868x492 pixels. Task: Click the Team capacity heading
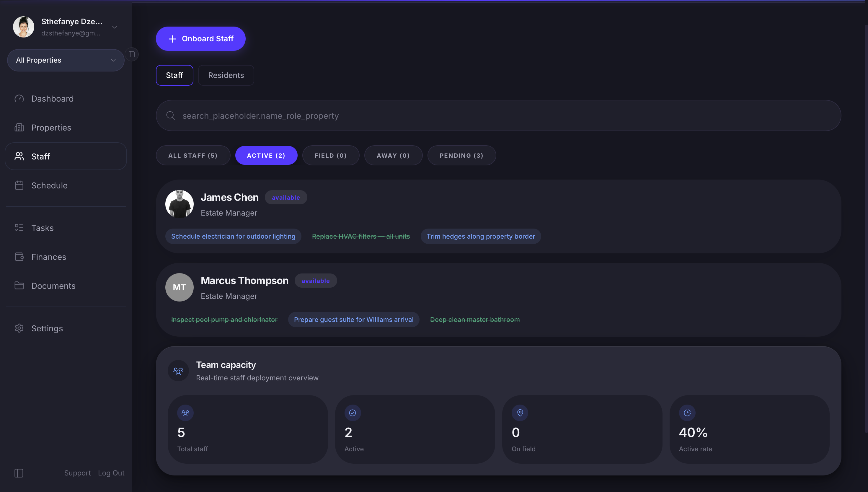point(226,365)
